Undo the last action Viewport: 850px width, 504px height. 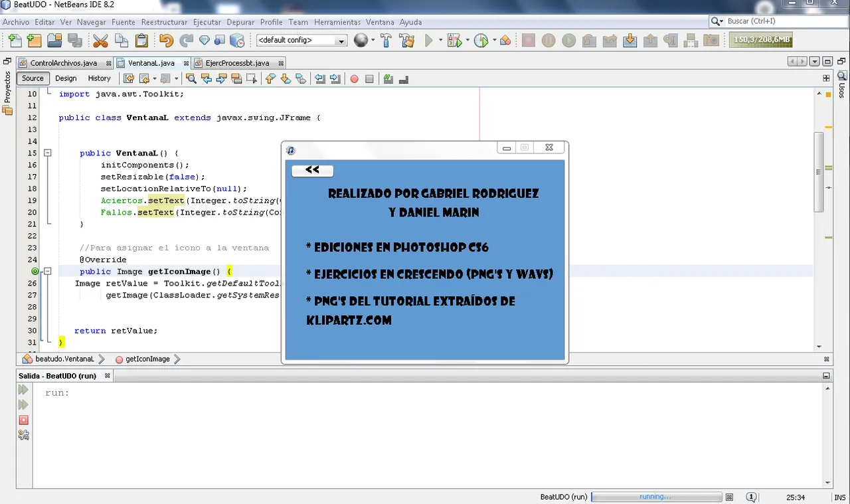pyautogui.click(x=166, y=41)
